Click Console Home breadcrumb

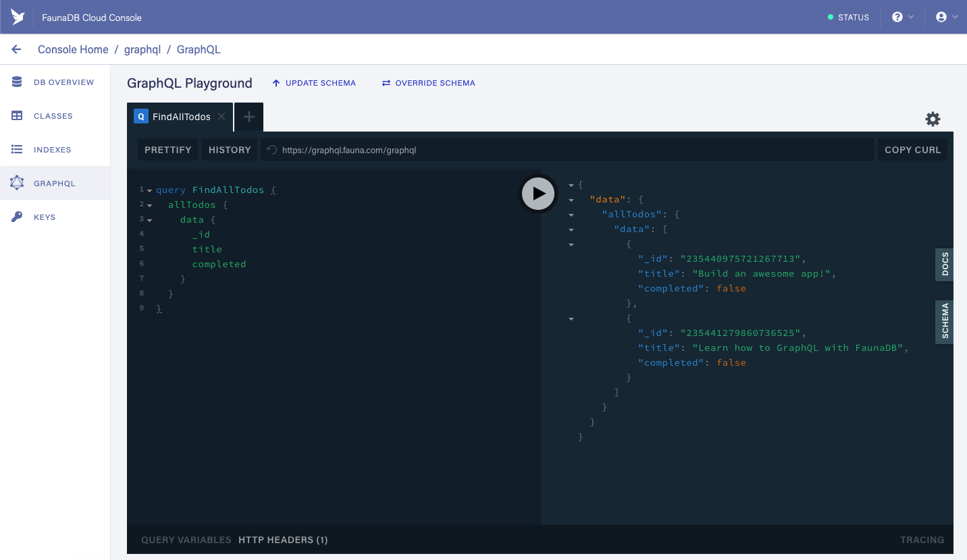tap(73, 49)
